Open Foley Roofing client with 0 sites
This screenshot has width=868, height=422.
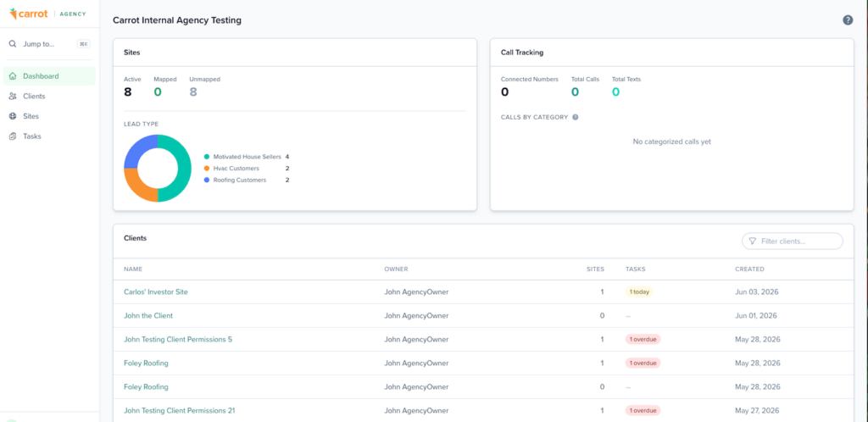pyautogui.click(x=146, y=387)
